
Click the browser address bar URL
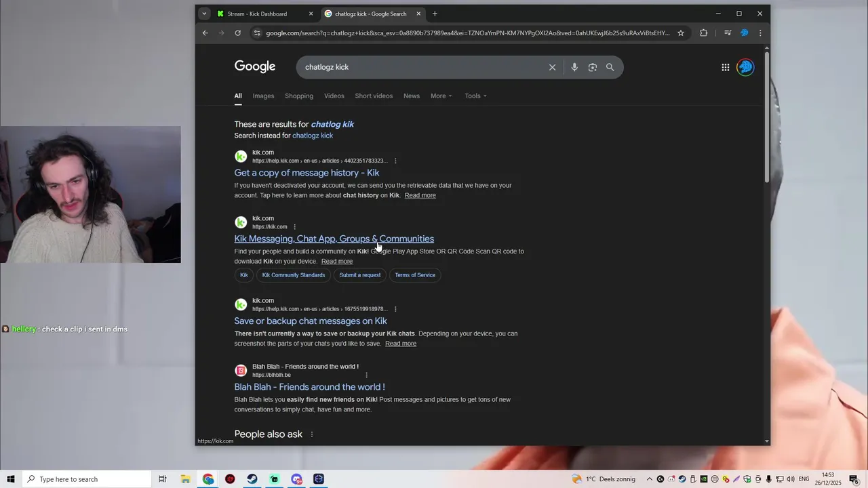coord(467,33)
